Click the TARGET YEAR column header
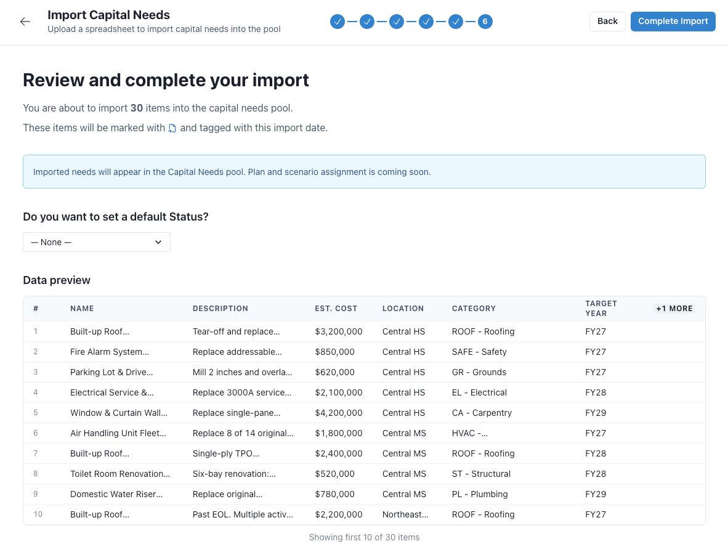Viewport: 728px width, 560px height. pos(601,308)
